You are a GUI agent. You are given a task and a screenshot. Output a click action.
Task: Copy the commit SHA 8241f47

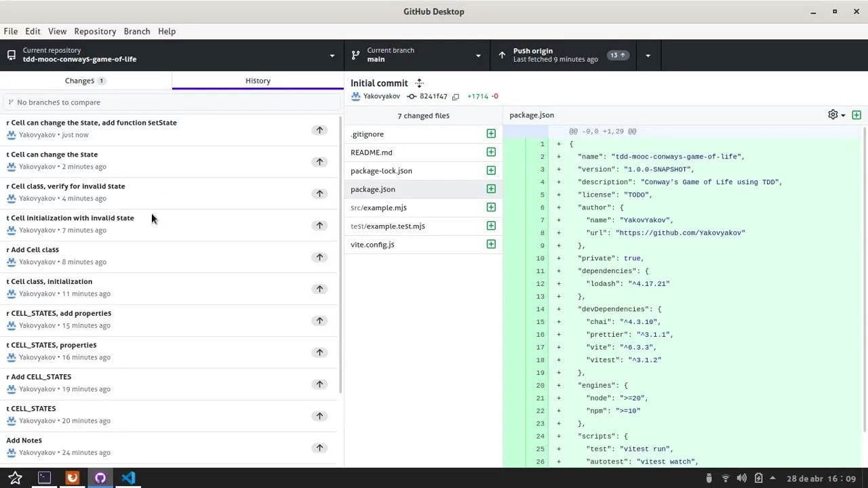point(456,96)
